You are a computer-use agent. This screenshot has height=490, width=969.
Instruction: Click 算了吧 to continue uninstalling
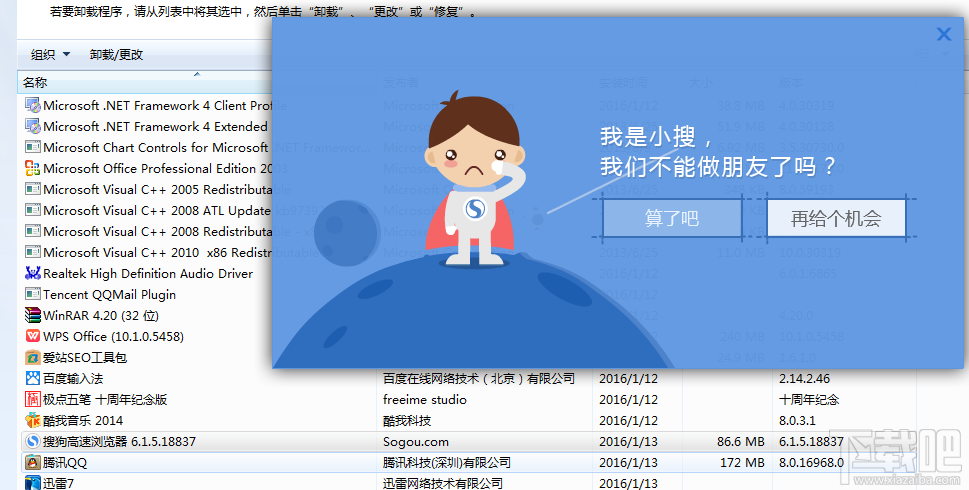[x=672, y=218]
